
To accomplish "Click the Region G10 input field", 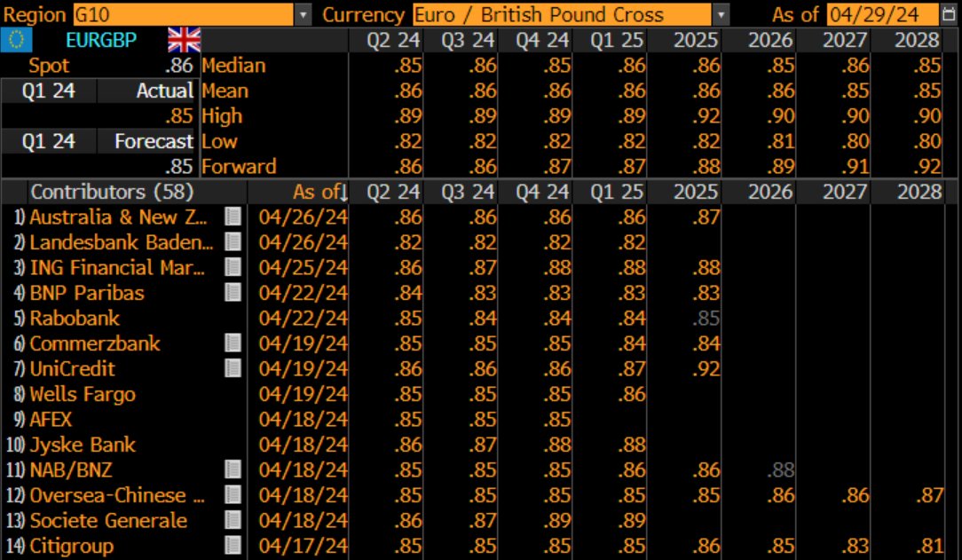I will tap(184, 14).
